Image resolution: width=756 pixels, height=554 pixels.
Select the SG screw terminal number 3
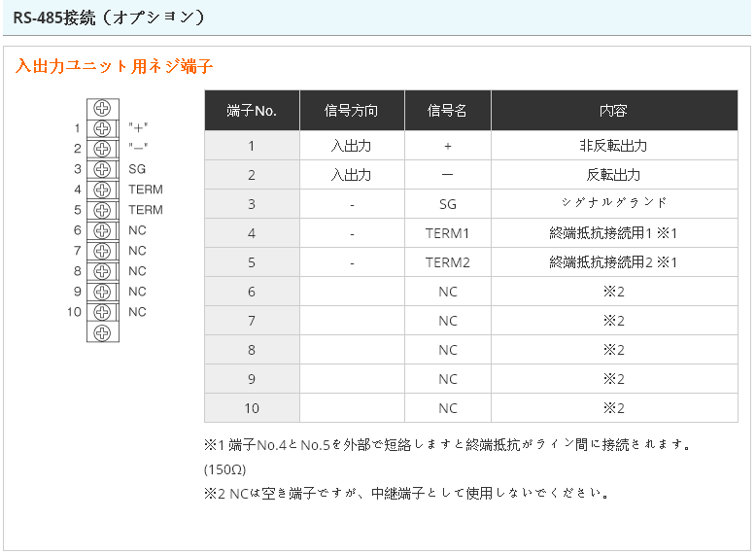pyautogui.click(x=102, y=169)
